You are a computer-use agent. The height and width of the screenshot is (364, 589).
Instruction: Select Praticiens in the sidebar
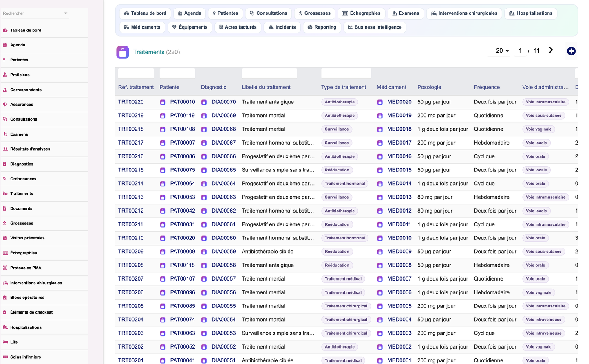[x=20, y=75]
